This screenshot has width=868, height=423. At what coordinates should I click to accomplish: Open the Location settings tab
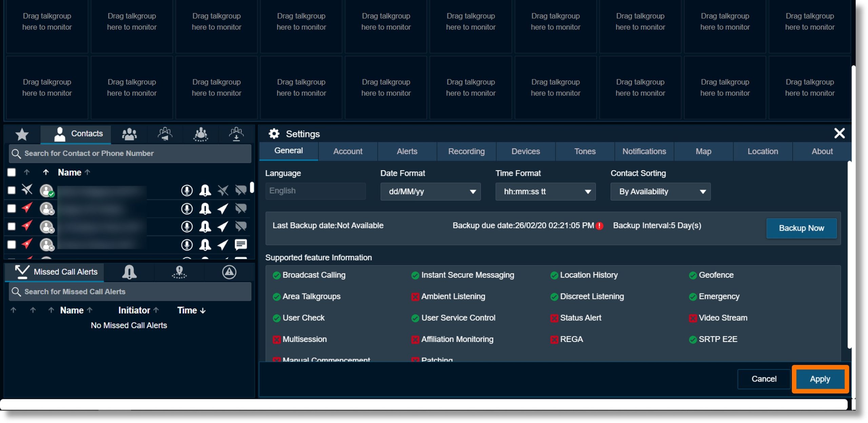pos(763,152)
